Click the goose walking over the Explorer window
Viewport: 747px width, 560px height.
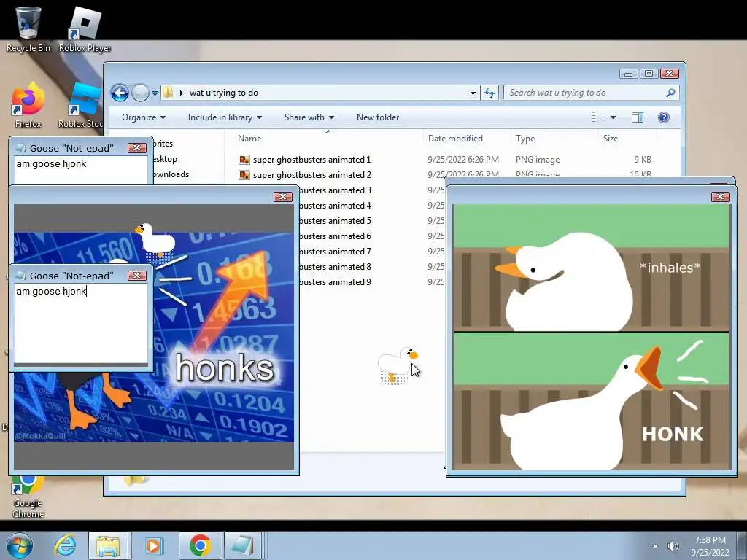coord(398,365)
